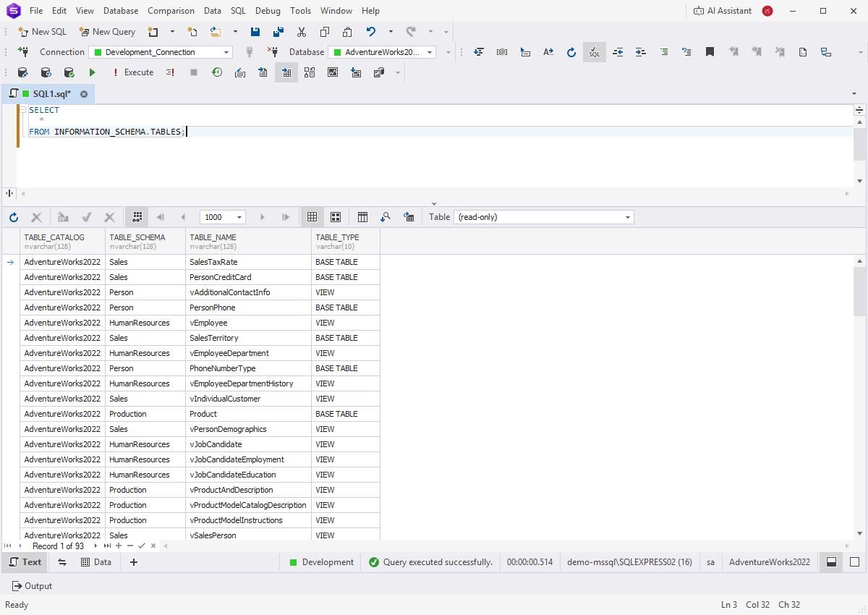Click the increase indent icon
This screenshot has width=868, height=615.
click(x=641, y=52)
